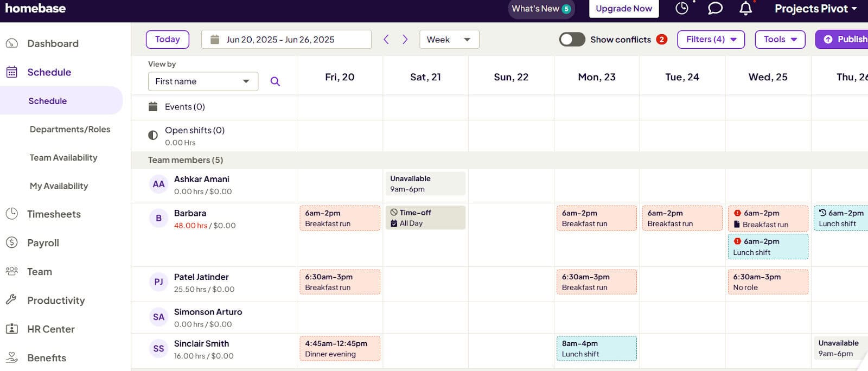868x371 pixels.
Task: Open Ashkar Amani's name link
Action: click(x=201, y=179)
